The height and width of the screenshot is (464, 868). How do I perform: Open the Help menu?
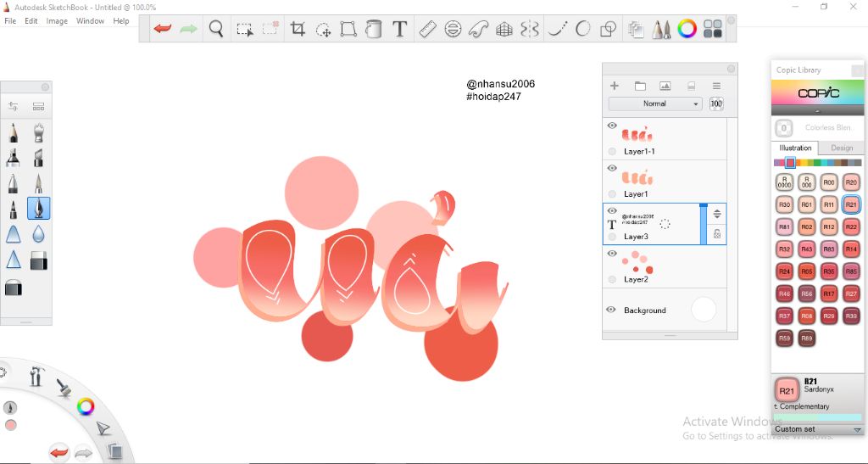tap(120, 21)
